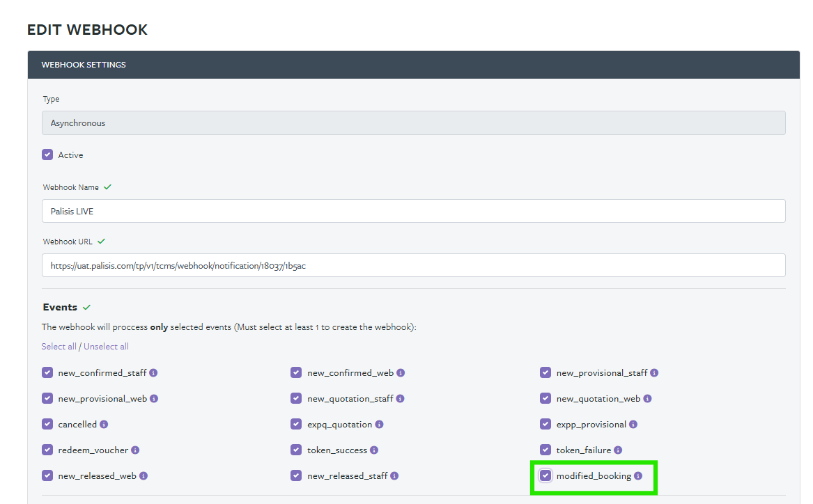Toggle new_released_web checkbox
This screenshot has width=813, height=504.
click(x=47, y=475)
